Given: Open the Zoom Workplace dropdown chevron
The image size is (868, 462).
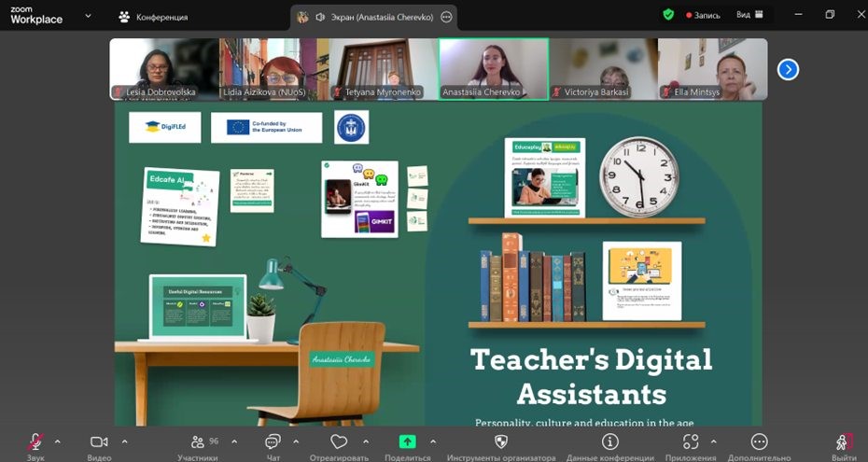Looking at the screenshot, I should coord(89,16).
